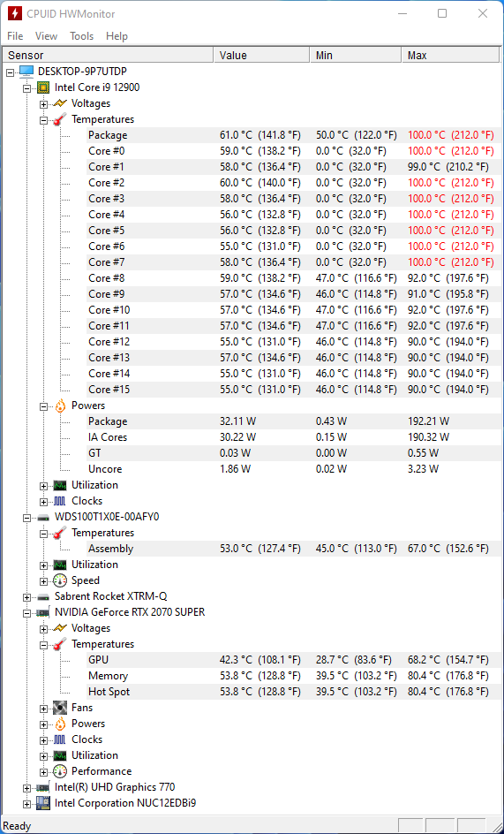Expand the CPU Clocks node

(x=43, y=501)
